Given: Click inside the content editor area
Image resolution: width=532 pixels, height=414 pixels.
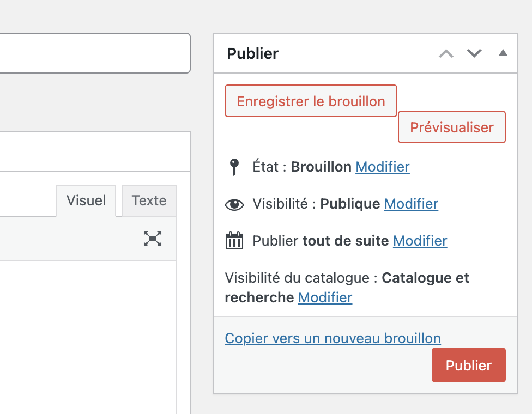Looking at the screenshot, I should 87,338.
